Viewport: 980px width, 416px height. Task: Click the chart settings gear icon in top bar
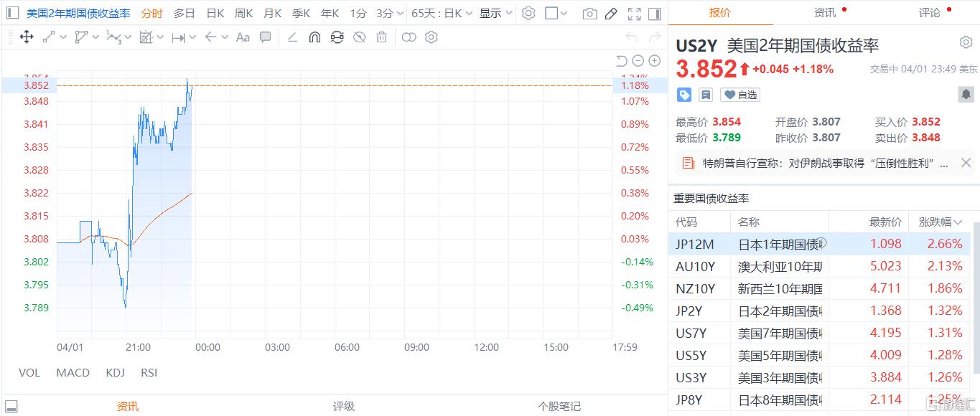tap(528, 14)
